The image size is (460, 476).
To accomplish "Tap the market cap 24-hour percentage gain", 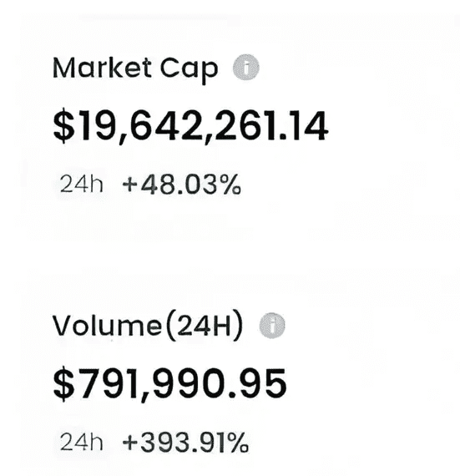I will pos(181,185).
